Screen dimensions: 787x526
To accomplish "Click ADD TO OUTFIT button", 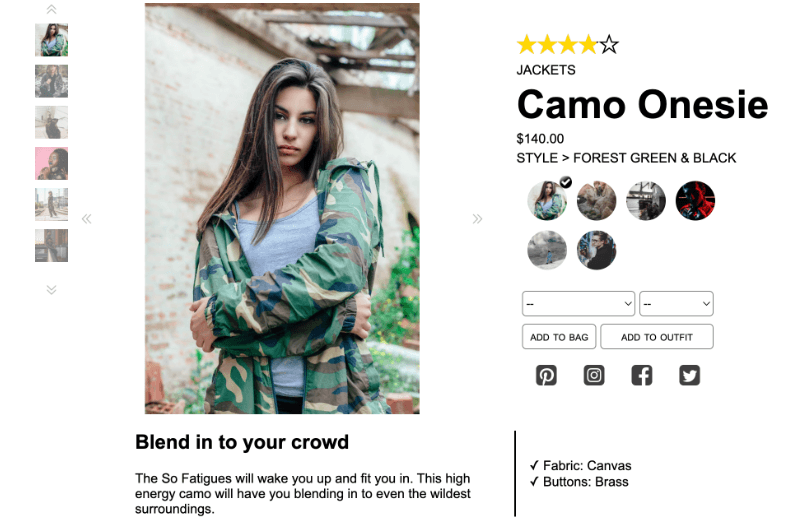I will coord(657,337).
